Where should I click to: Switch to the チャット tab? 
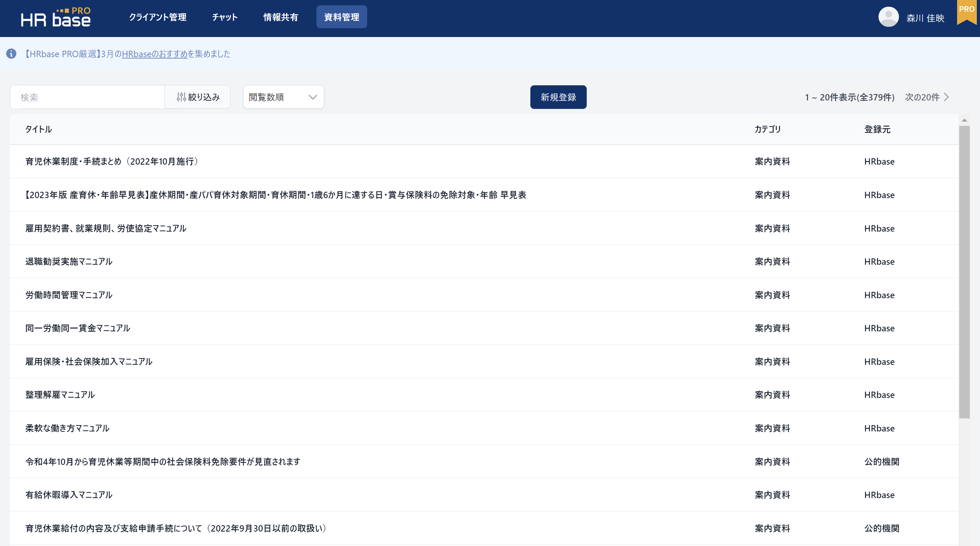tap(224, 17)
